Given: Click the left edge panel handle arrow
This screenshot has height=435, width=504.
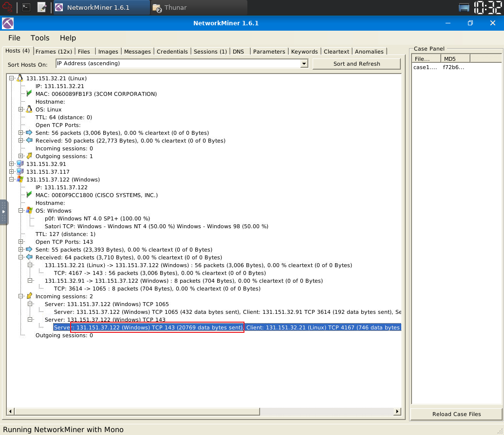Looking at the screenshot, I should click(3, 212).
